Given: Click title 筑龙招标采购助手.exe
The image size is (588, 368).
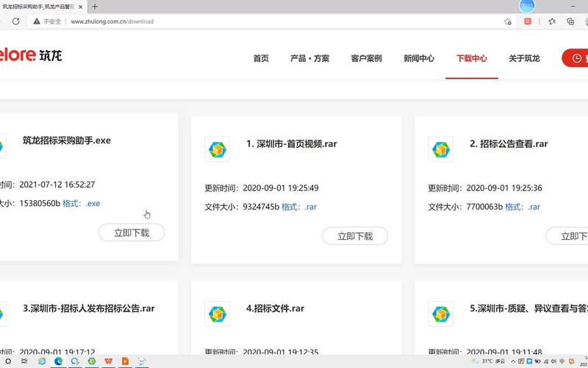Looking at the screenshot, I should pos(67,141).
